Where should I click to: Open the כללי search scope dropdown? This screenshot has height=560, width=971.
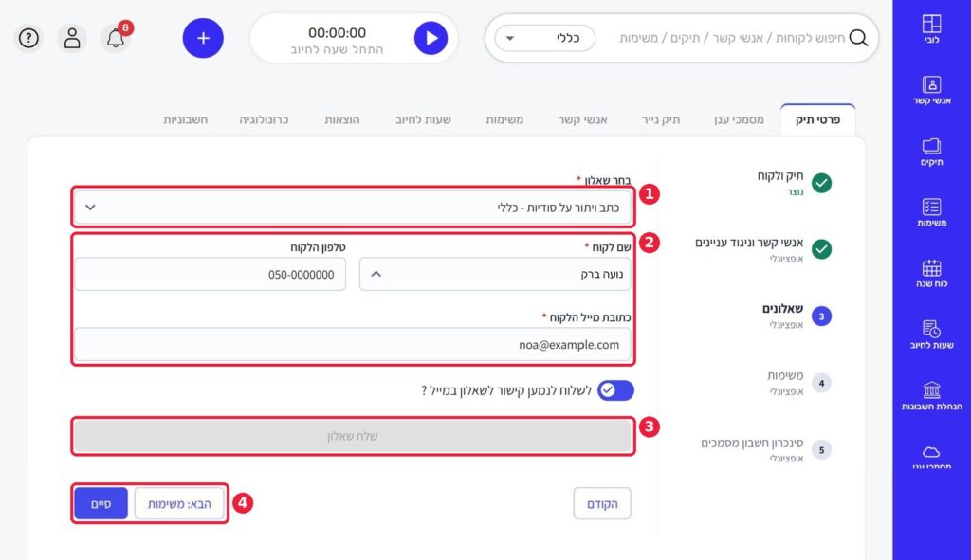[545, 38]
